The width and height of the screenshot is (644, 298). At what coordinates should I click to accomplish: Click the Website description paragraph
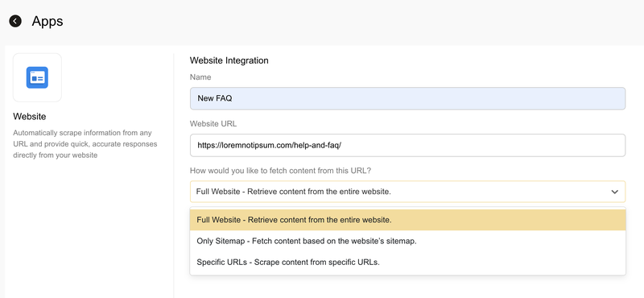coord(85,144)
